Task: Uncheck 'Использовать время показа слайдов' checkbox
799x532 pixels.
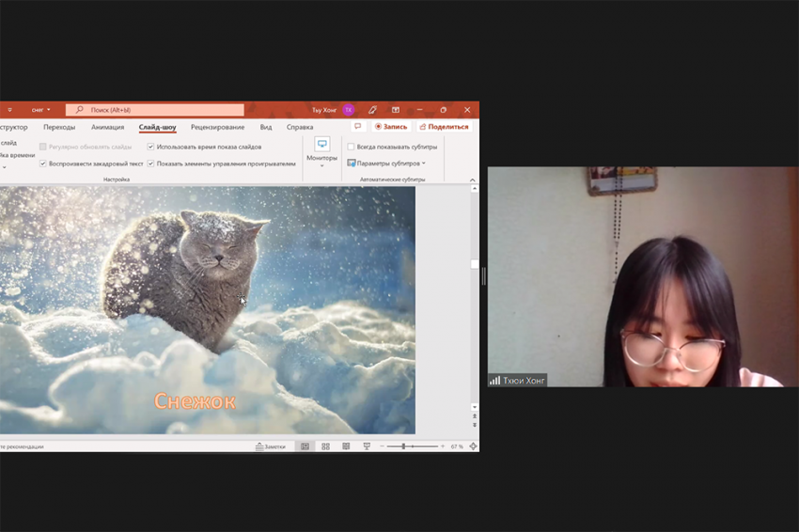Action: tap(150, 147)
